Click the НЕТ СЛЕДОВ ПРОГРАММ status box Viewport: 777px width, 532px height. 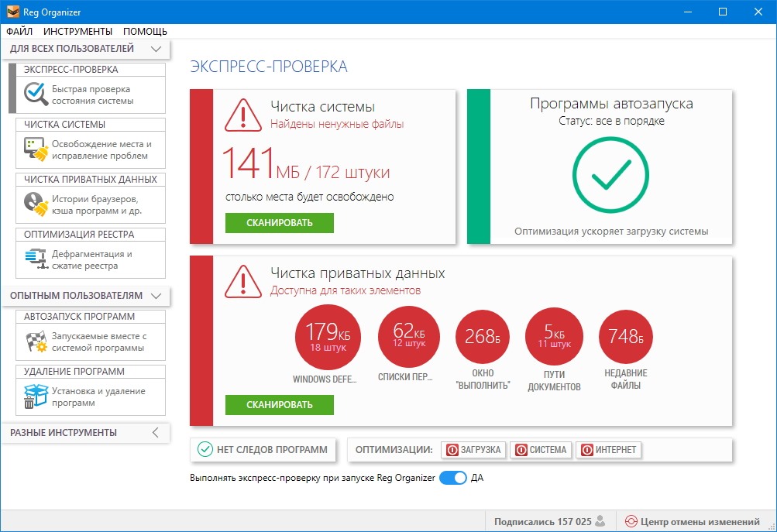(263, 449)
